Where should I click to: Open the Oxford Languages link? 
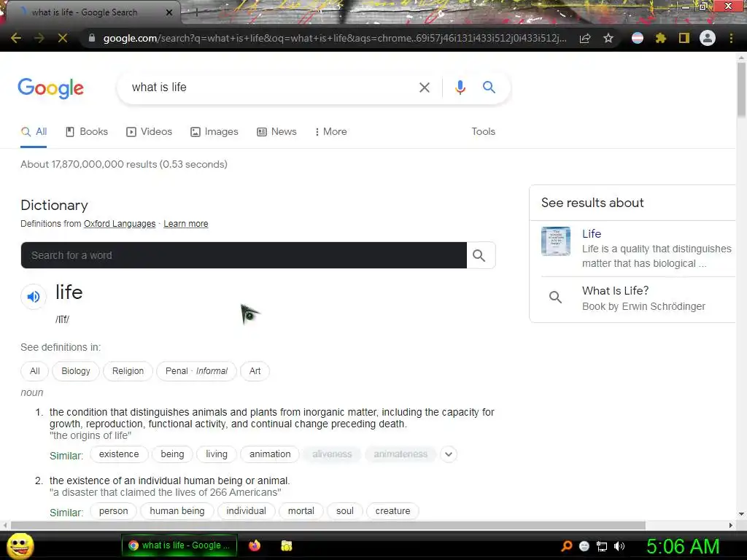120,224
